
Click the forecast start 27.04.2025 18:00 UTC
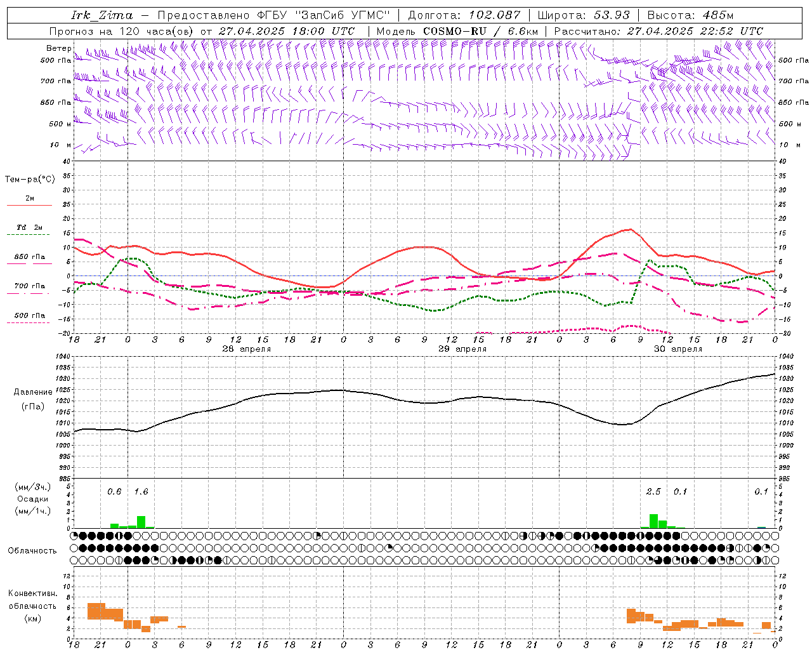[287, 30]
